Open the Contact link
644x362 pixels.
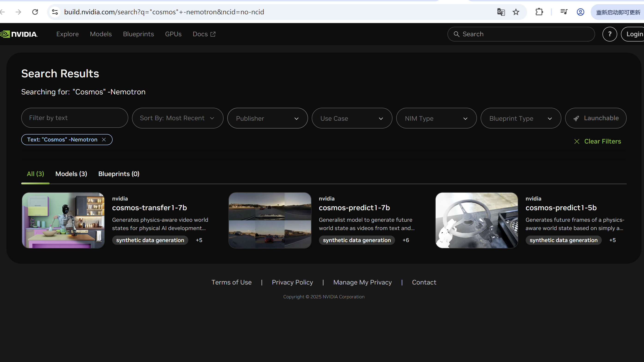(x=424, y=282)
